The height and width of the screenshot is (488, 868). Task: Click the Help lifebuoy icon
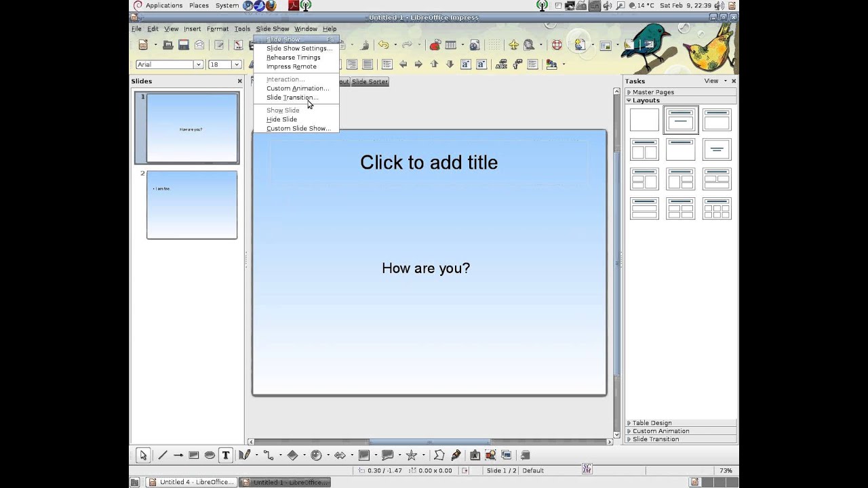[x=557, y=45]
